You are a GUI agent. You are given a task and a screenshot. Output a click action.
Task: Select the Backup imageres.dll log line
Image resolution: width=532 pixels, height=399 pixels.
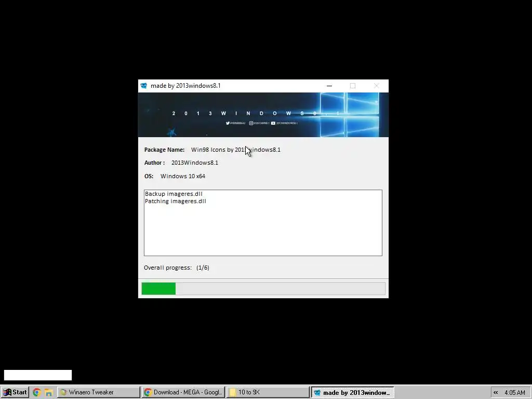[174, 194]
